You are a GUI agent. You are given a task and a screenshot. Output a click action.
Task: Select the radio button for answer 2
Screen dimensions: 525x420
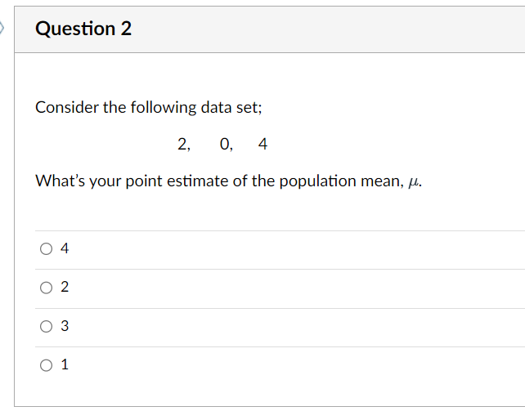(x=47, y=288)
